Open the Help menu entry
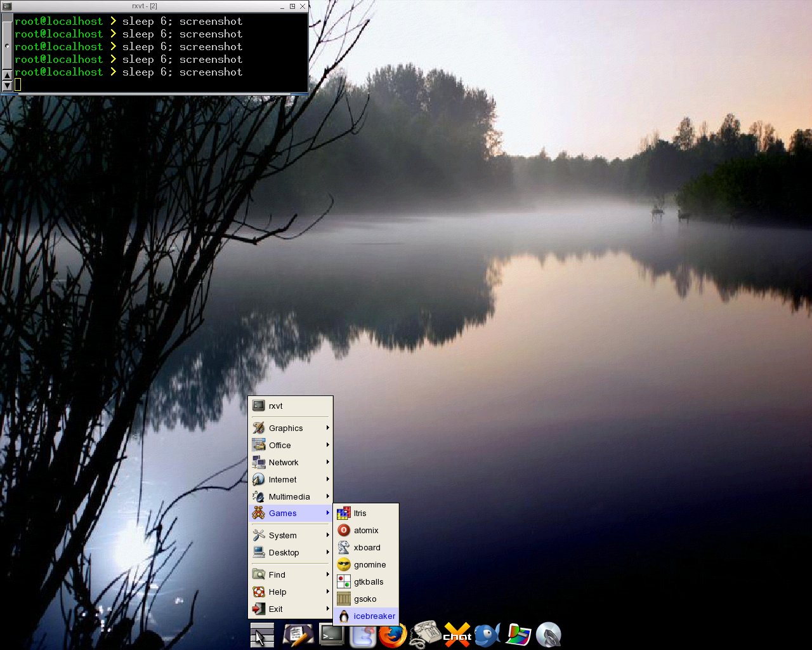Viewport: 812px width, 650px height. pyautogui.click(x=291, y=592)
